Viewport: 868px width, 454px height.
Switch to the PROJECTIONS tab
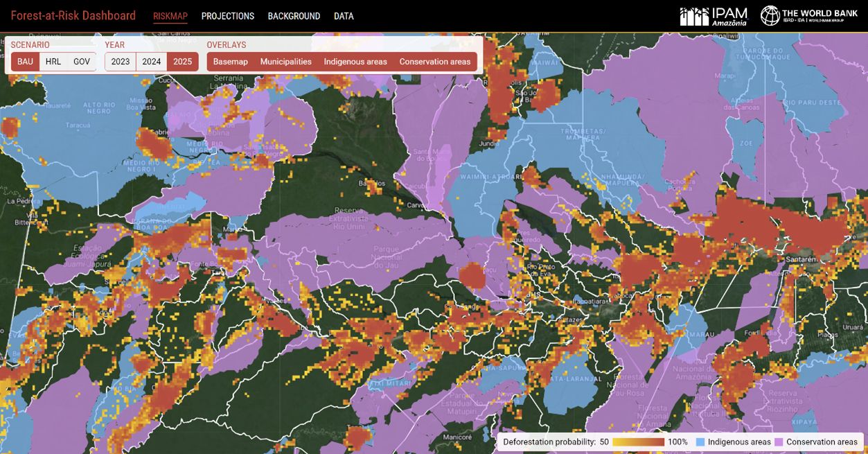(229, 16)
